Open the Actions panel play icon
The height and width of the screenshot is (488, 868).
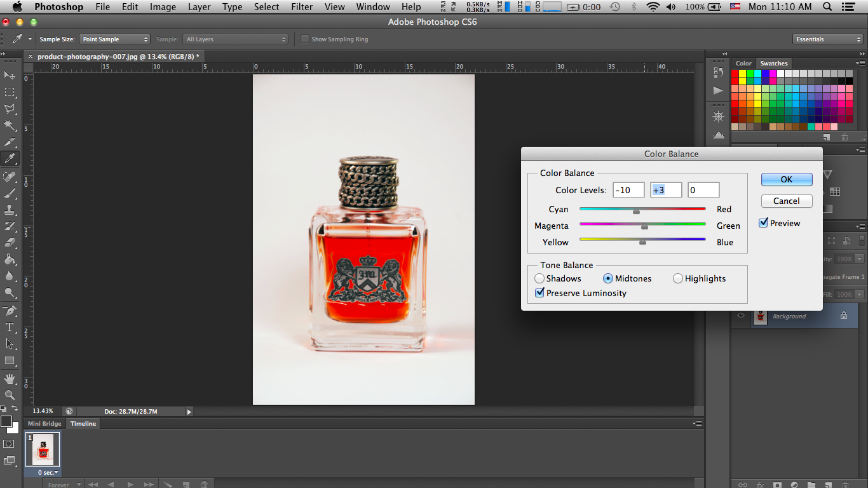click(719, 90)
